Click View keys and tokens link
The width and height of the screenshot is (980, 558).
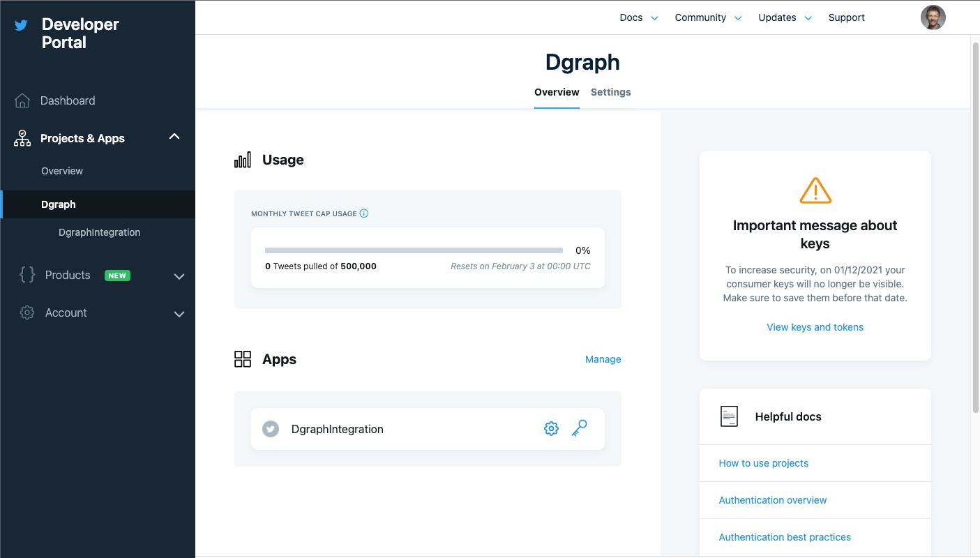(x=815, y=327)
